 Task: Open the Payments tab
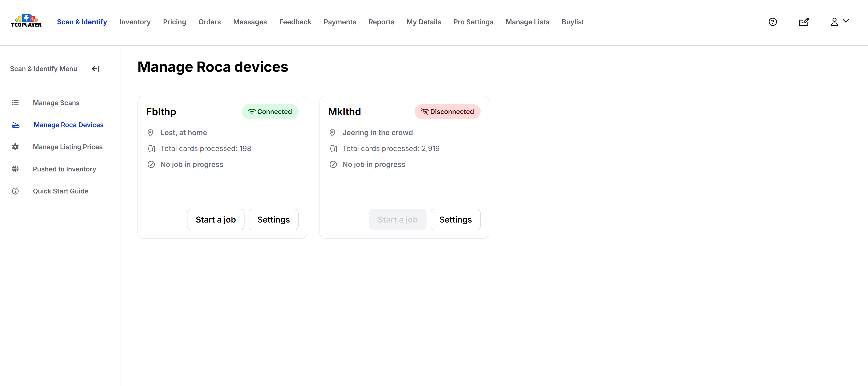340,22
